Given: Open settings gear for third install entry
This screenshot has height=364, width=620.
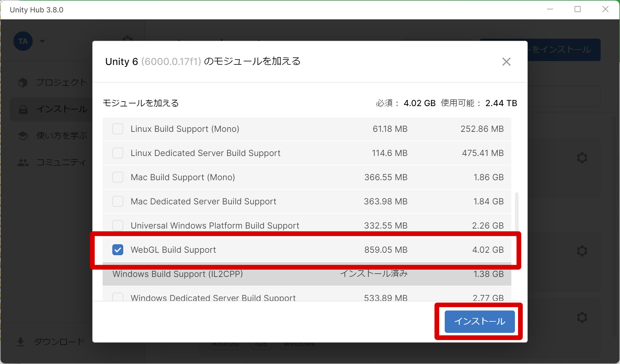Looking at the screenshot, I should click(x=582, y=317).
